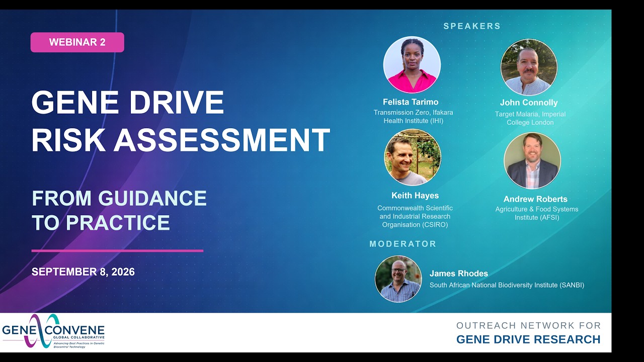644x362 pixels.
Task: Click John Connolly's speaker photo
Action: pyautogui.click(x=529, y=67)
